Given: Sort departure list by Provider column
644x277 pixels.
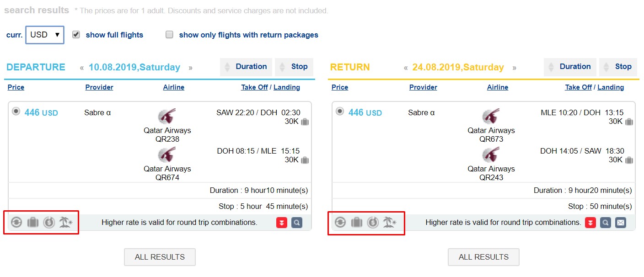Looking at the screenshot, I should tap(99, 87).
